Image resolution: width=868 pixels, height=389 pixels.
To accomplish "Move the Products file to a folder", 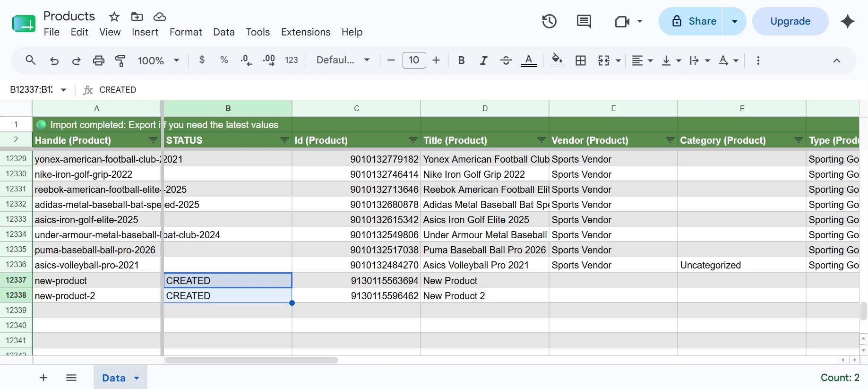I will point(137,17).
